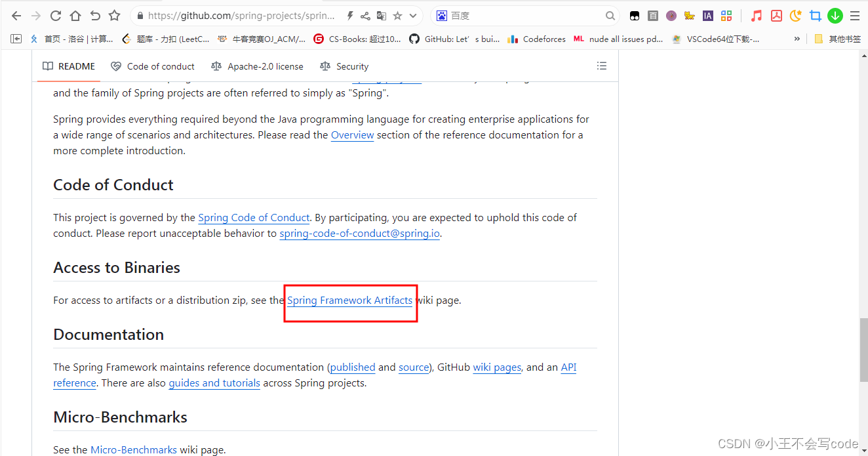Screen dimensions: 868x456
Task: Open the IA extension icon
Action: click(x=707, y=16)
